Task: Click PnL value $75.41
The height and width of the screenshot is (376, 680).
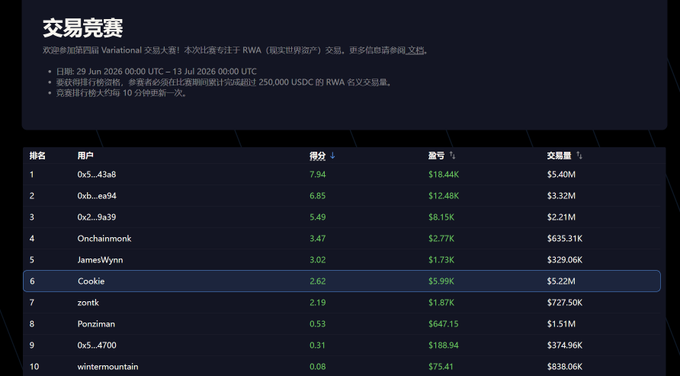Action: click(441, 366)
